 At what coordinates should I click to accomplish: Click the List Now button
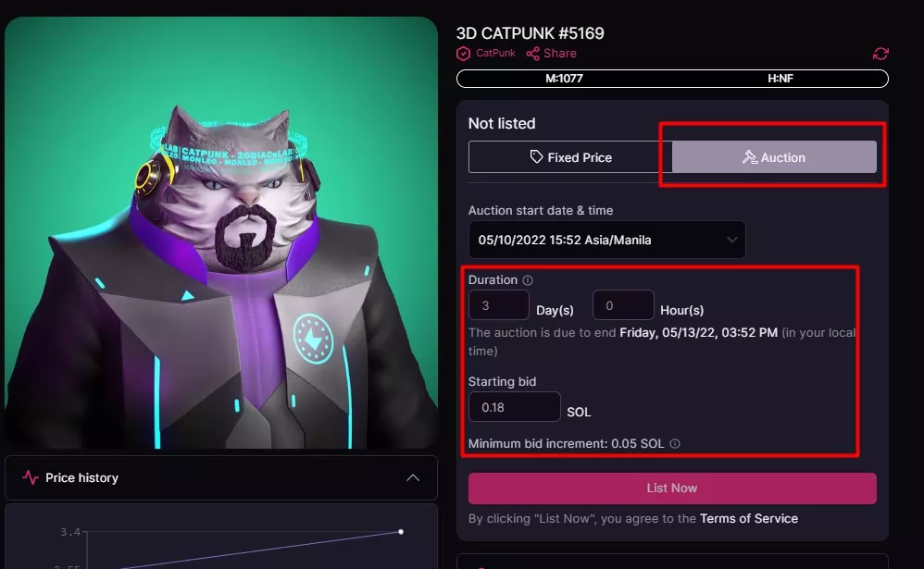pyautogui.click(x=672, y=489)
